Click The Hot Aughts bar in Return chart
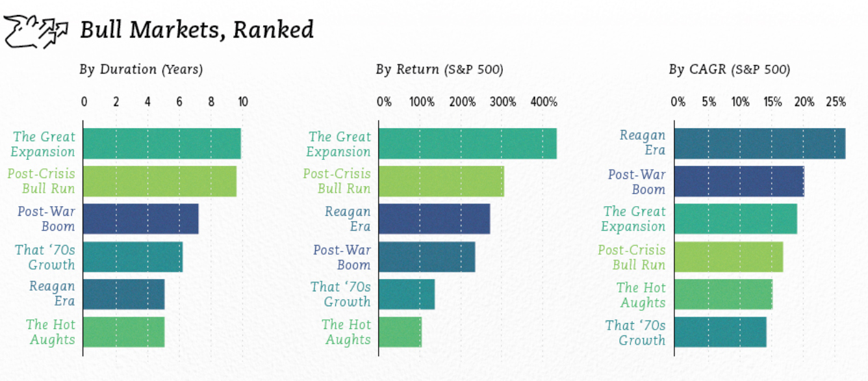This screenshot has height=381, width=868. [x=400, y=332]
